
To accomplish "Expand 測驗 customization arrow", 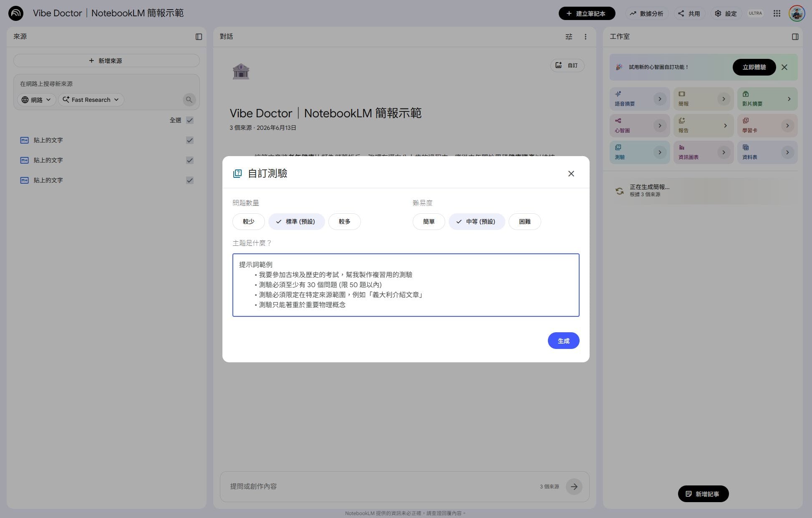I will 660,152.
